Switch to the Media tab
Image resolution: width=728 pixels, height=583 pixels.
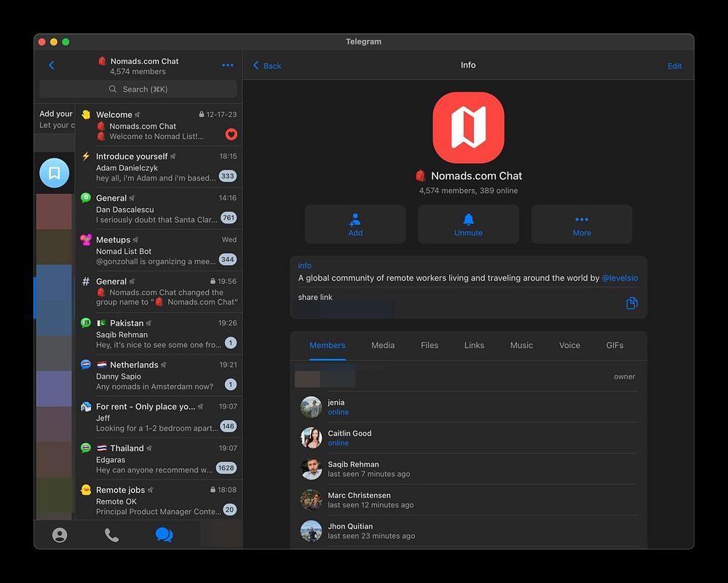pos(383,345)
